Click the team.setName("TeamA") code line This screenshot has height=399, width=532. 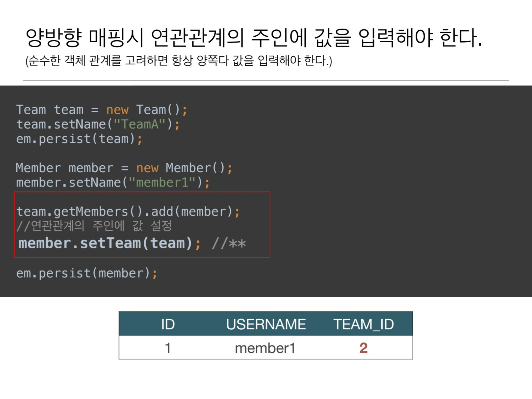point(98,124)
